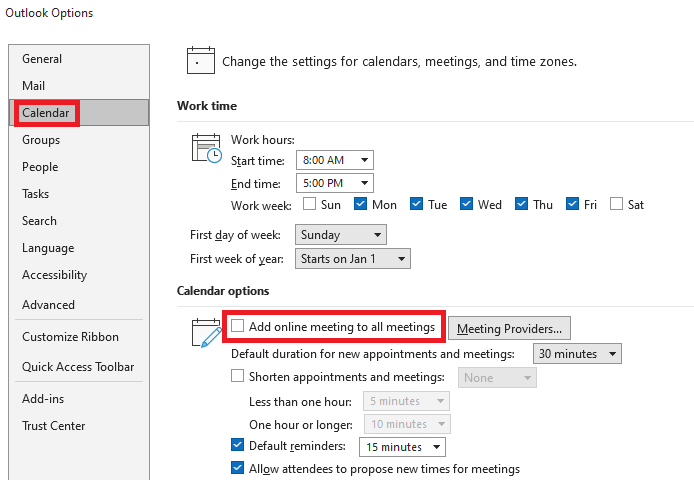Disable the Default reminders checkbox
The width and height of the screenshot is (694, 480).
[x=238, y=446]
